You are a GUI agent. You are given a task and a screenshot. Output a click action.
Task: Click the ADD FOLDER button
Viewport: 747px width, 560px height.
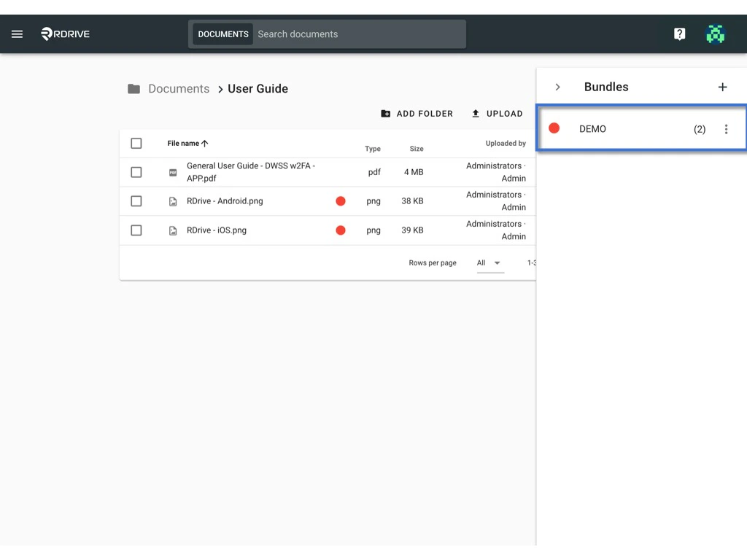[x=417, y=114]
